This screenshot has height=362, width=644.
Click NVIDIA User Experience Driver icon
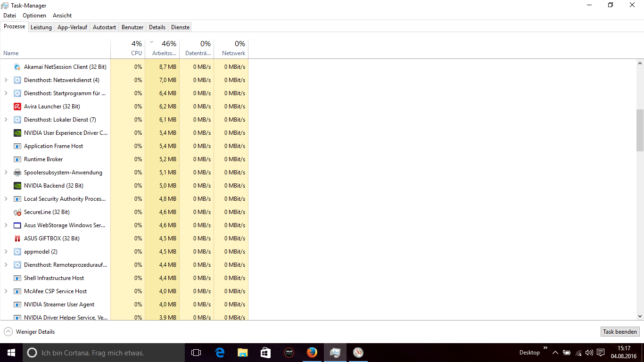coord(17,133)
